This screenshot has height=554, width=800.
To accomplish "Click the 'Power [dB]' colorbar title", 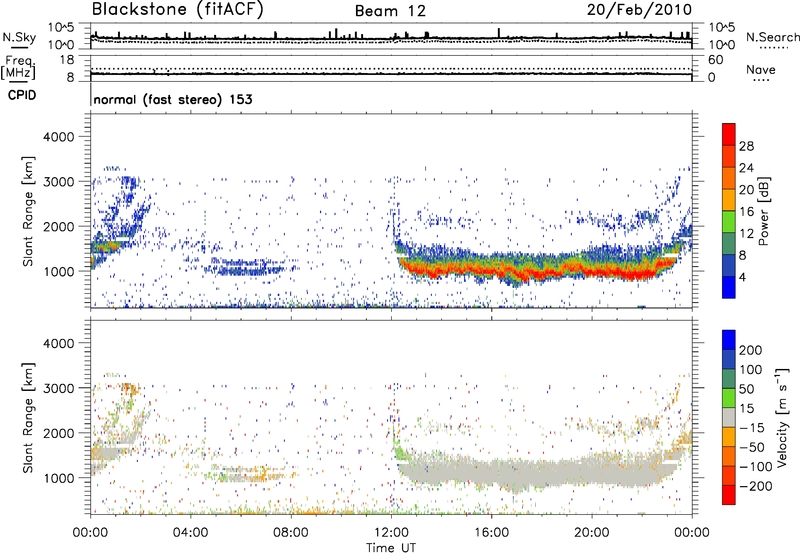I will pos(763,211).
